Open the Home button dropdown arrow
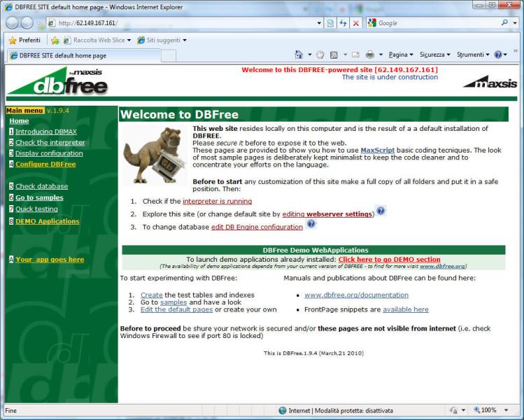Screen dimensions: 524x420 (x=310, y=55)
